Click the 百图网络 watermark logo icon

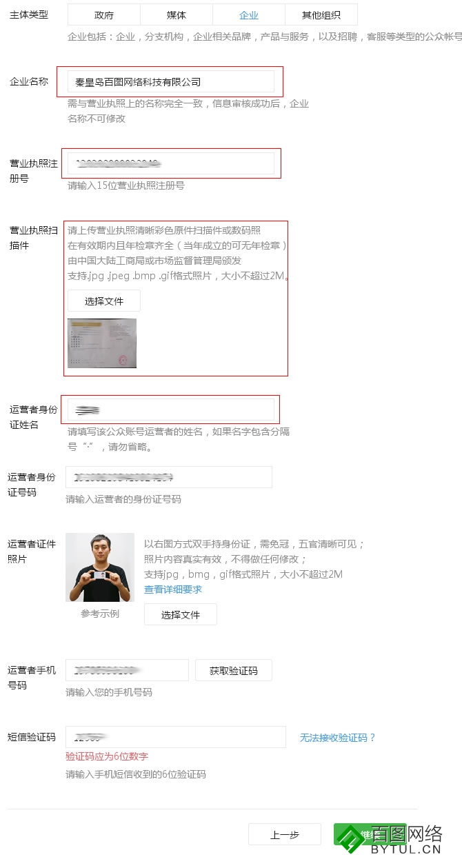[x=354, y=838]
